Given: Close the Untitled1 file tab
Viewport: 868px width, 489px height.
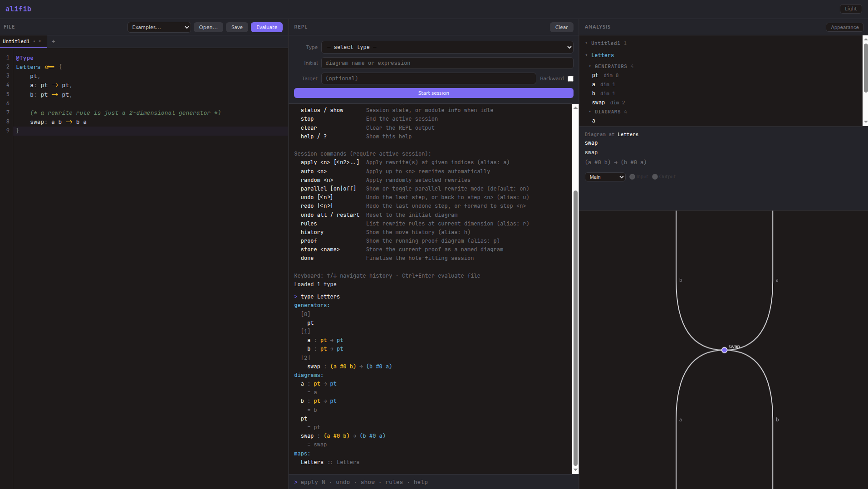Looking at the screenshot, I should pyautogui.click(x=40, y=41).
